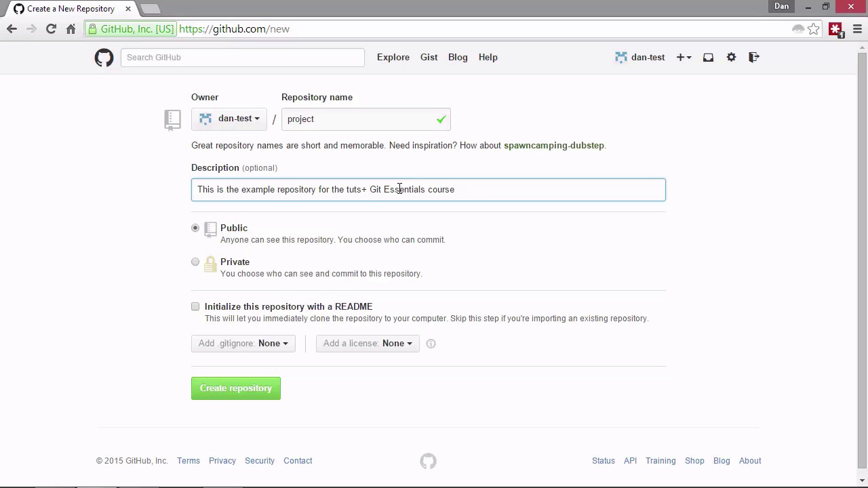Open the Privacy footer link

[x=222, y=461]
